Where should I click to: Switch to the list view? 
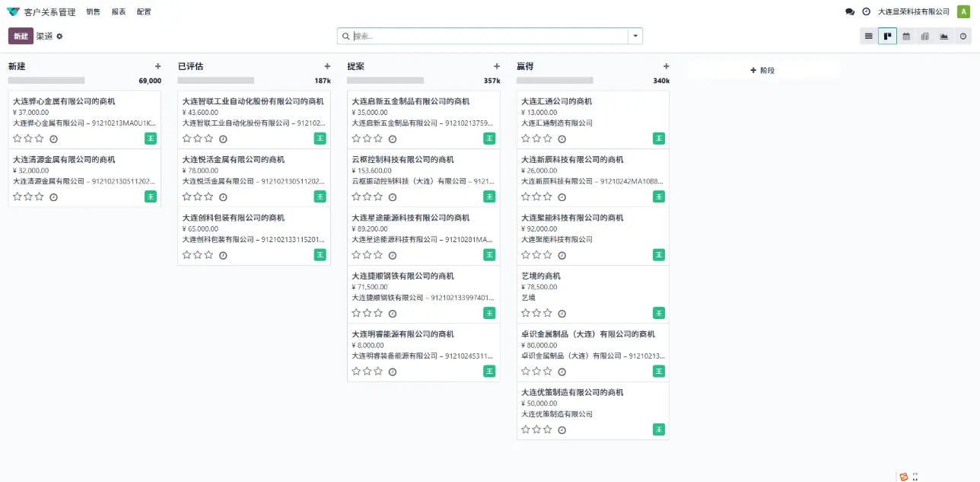(x=868, y=37)
